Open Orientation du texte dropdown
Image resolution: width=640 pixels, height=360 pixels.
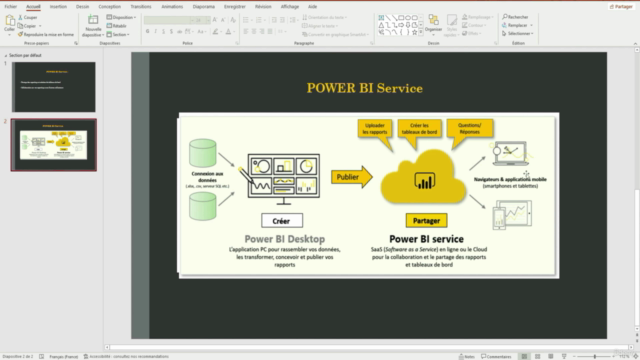[325, 17]
